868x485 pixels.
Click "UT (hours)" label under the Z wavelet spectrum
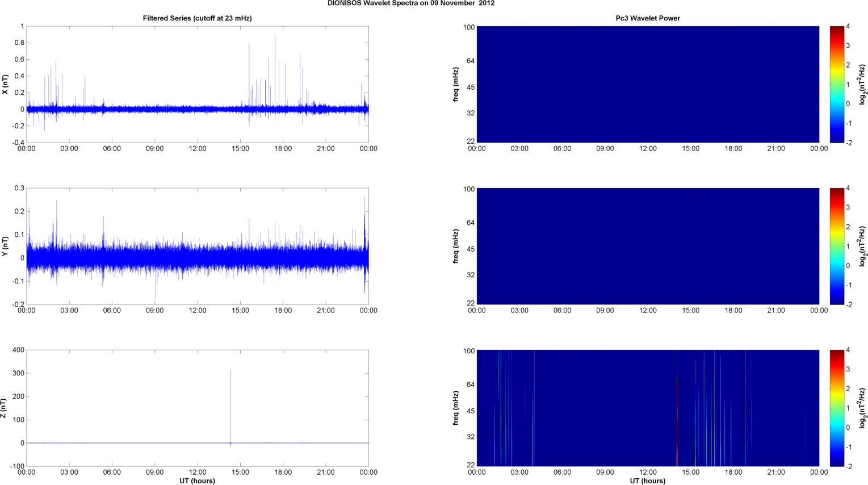[648, 480]
